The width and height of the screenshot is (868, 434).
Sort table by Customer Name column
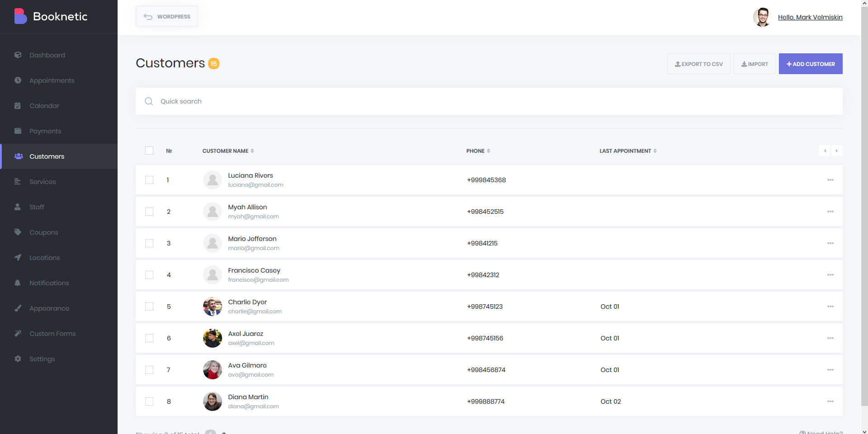click(x=228, y=151)
